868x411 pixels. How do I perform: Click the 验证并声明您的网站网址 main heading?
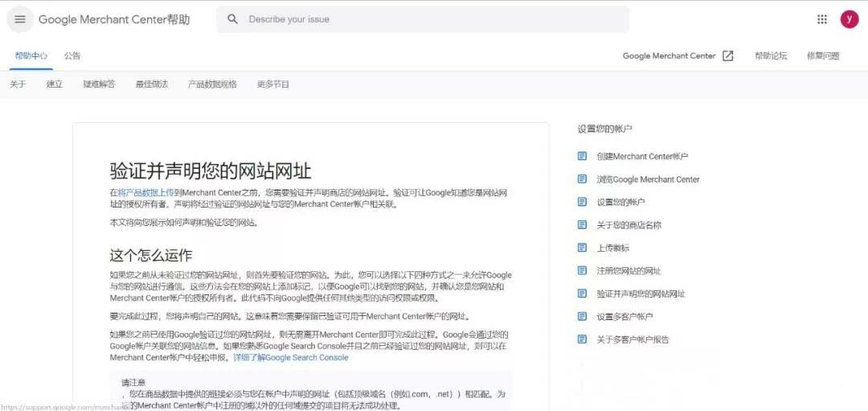(211, 171)
